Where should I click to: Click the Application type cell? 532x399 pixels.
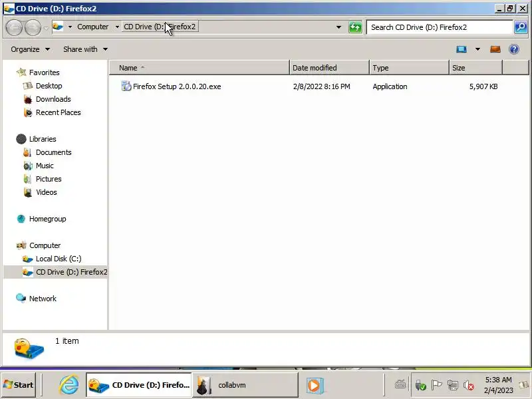390,86
